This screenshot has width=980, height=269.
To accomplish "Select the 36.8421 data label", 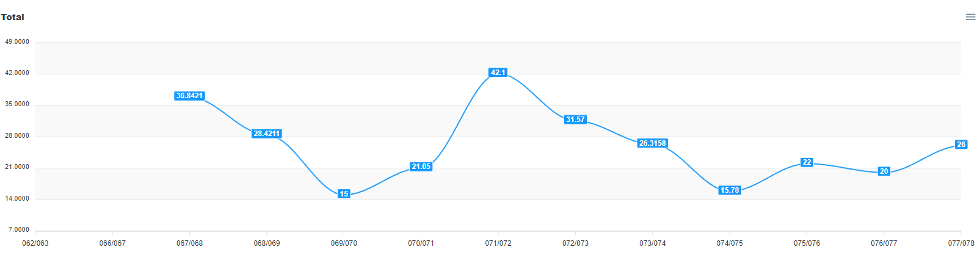I will (x=189, y=96).
